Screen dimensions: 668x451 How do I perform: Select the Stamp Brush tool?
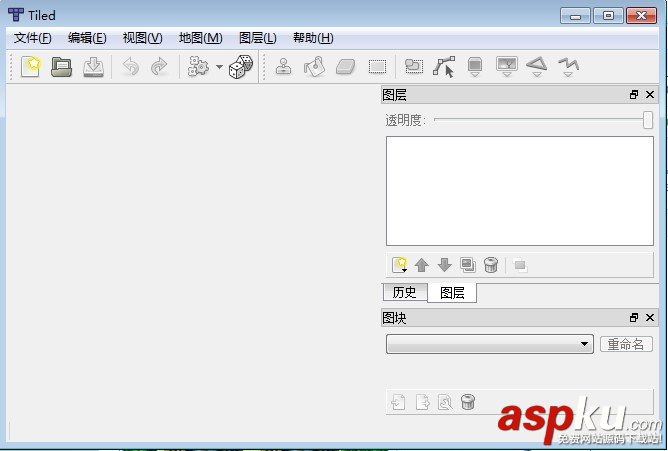coord(283,66)
